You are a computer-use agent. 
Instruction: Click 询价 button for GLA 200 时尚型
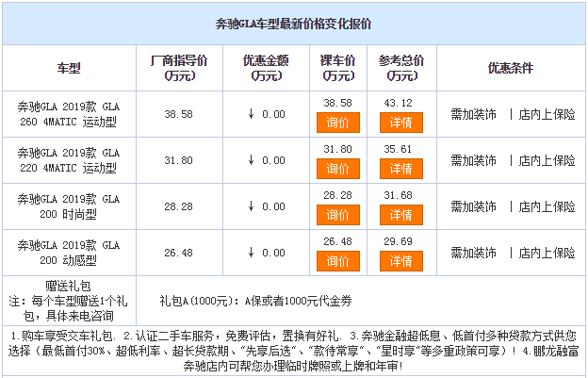tap(338, 215)
